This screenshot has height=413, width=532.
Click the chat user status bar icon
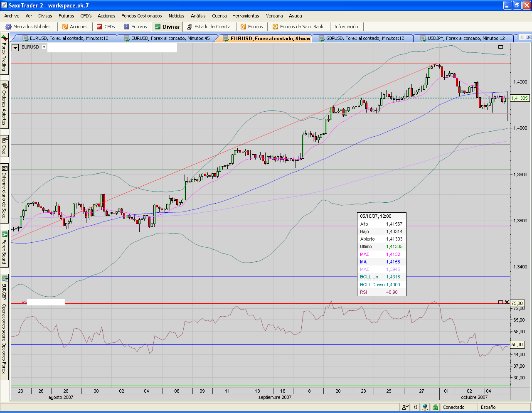pos(405,407)
